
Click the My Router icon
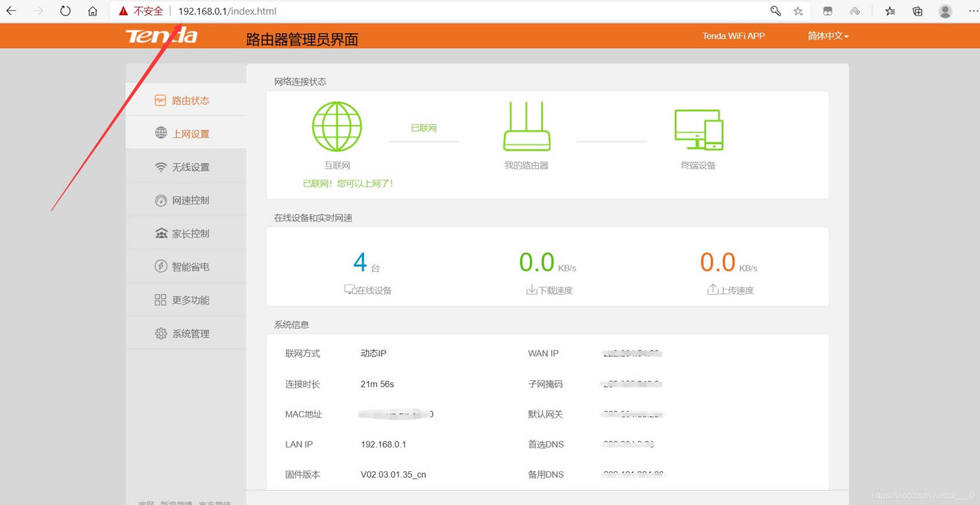[526, 127]
